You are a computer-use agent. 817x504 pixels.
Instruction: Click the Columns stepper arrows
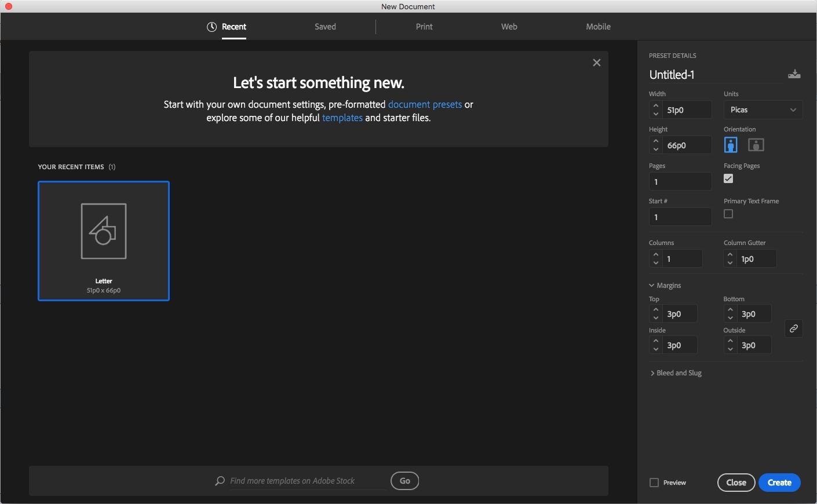[656, 258]
